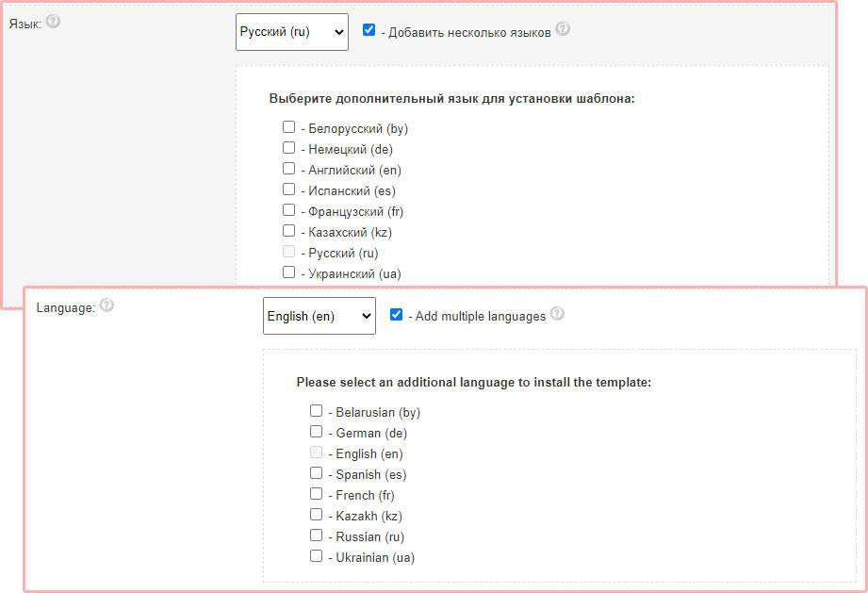Tick the Английский (en) checkbox
This screenshot has width=868, height=593.
(x=289, y=169)
